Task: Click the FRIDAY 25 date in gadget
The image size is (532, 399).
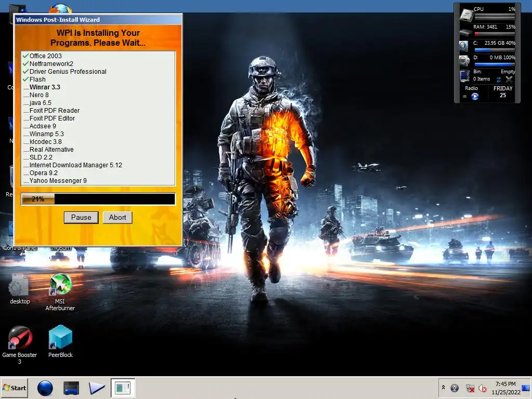Action: click(503, 91)
